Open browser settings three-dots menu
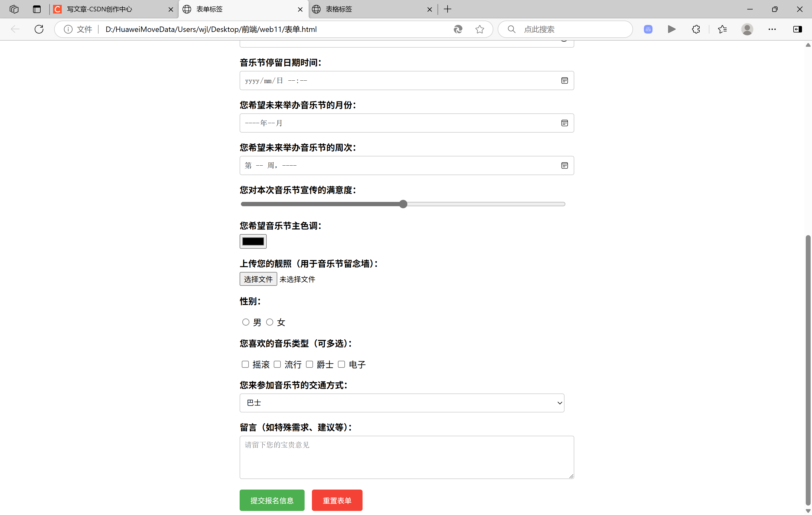The height and width of the screenshot is (515, 812). point(772,29)
